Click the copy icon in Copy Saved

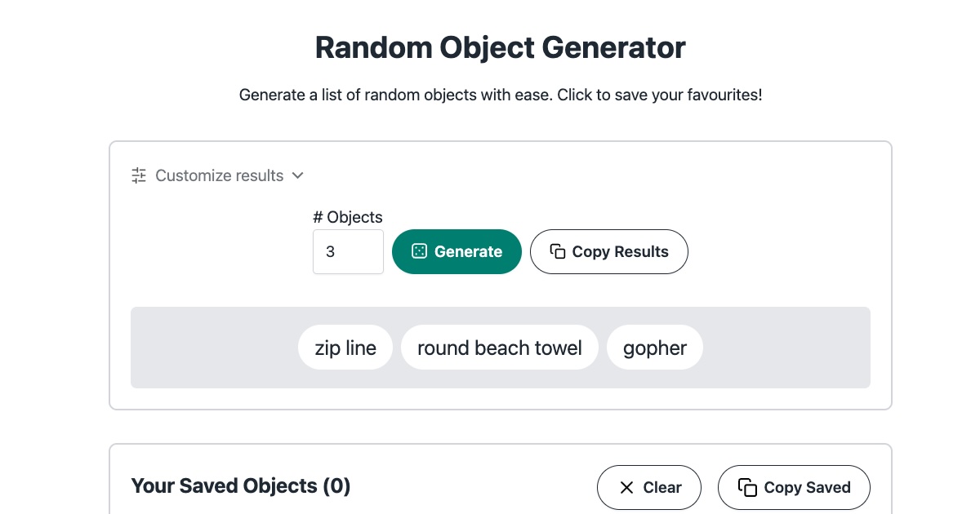[747, 487]
